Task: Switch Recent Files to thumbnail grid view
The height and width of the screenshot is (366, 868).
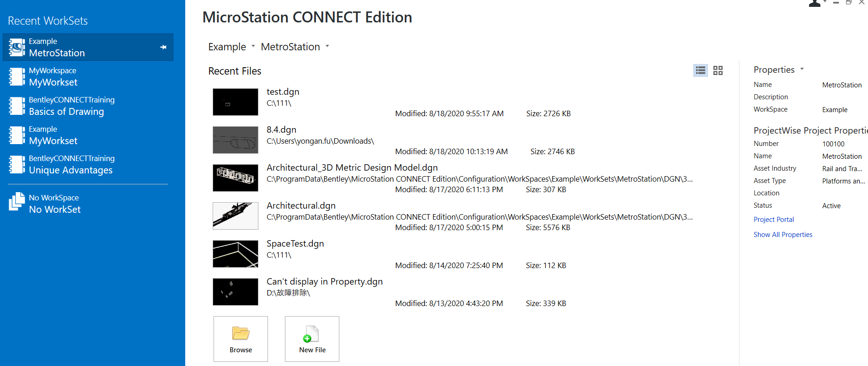Action: [718, 70]
